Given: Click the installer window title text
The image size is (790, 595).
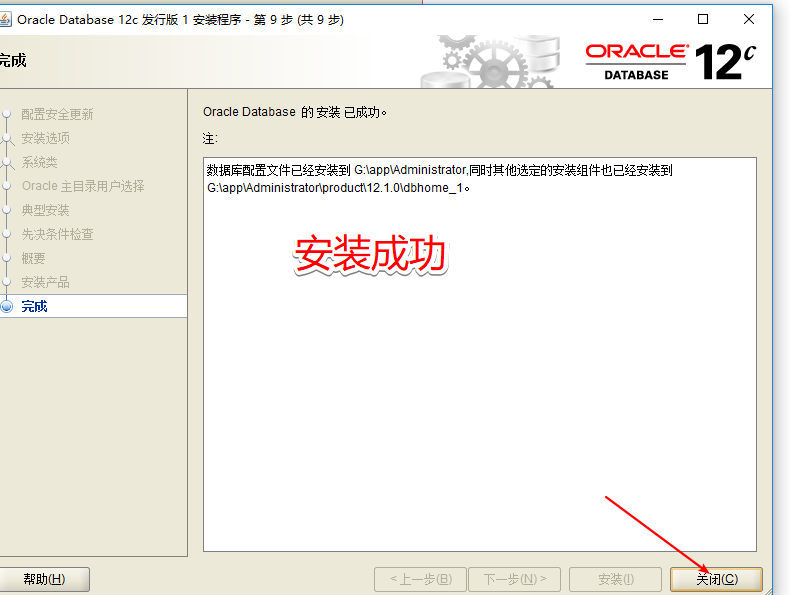Looking at the screenshot, I should click(180, 20).
